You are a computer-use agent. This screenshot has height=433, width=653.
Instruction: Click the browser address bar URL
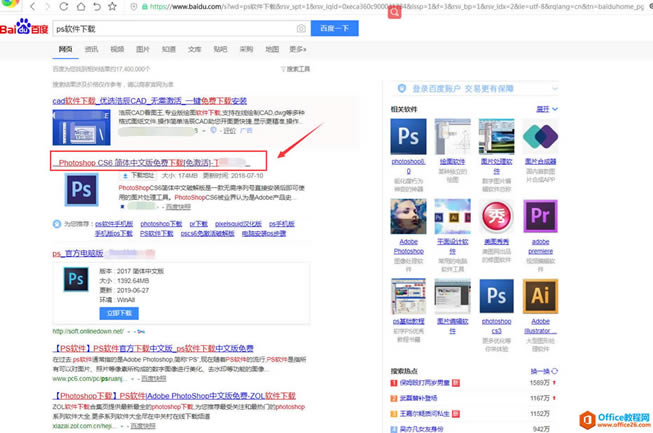click(396, 7)
